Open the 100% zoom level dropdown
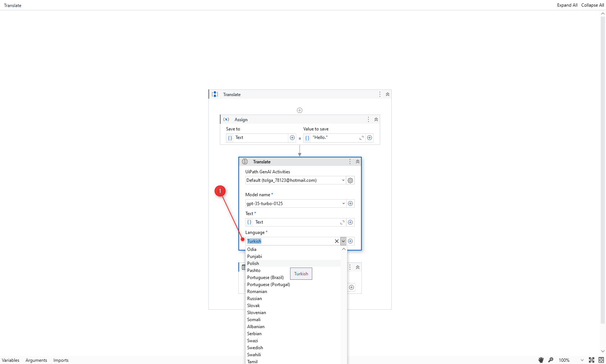 (571, 360)
